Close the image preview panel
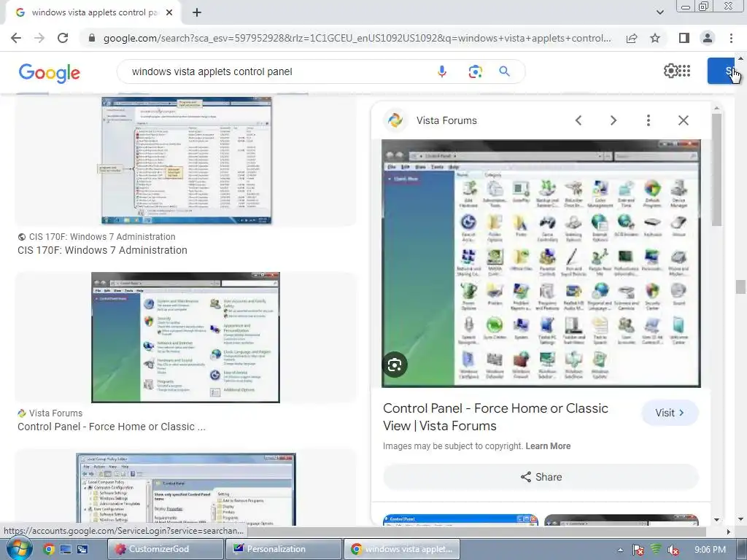This screenshot has width=747, height=560. (x=683, y=120)
